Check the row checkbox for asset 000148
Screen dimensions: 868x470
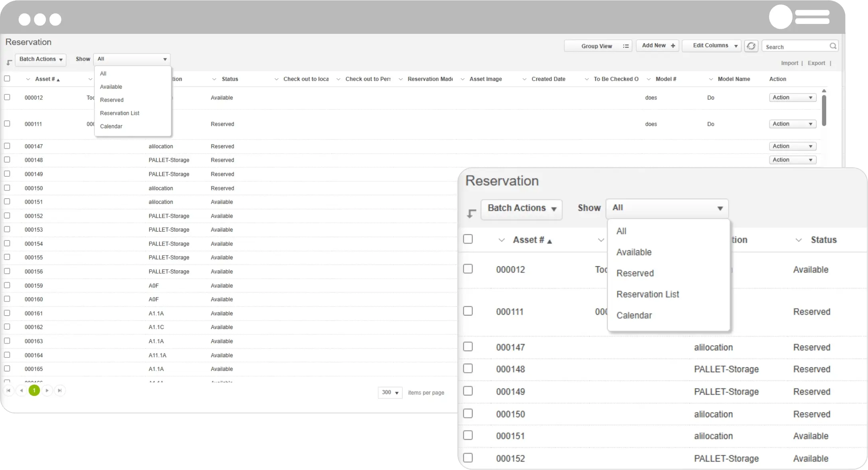7,159
